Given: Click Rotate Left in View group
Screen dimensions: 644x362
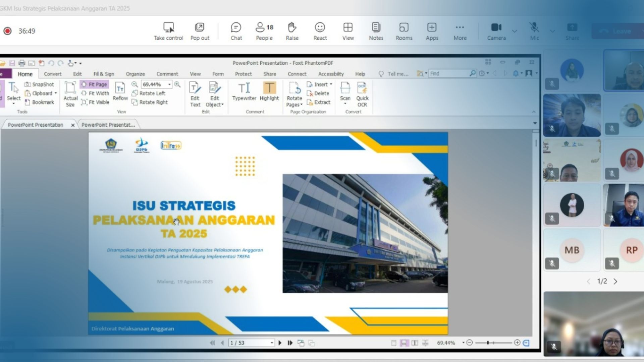Looking at the screenshot, I should pyautogui.click(x=149, y=94).
